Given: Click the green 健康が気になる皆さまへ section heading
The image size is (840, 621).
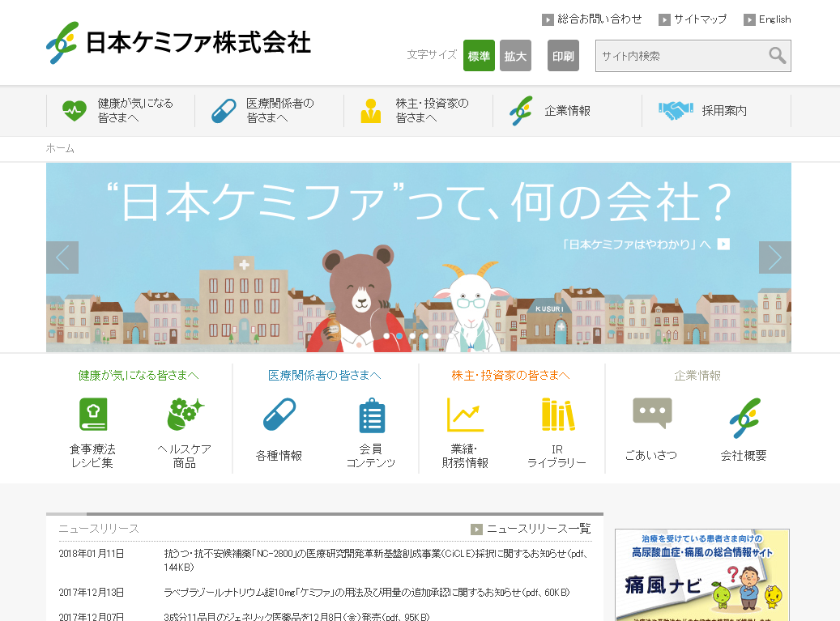Looking at the screenshot, I should pos(139,376).
